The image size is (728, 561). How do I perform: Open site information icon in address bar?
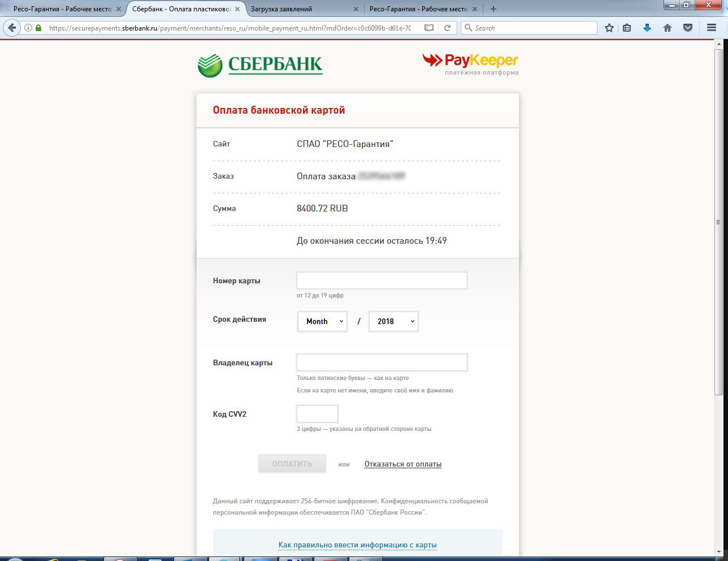[28, 28]
